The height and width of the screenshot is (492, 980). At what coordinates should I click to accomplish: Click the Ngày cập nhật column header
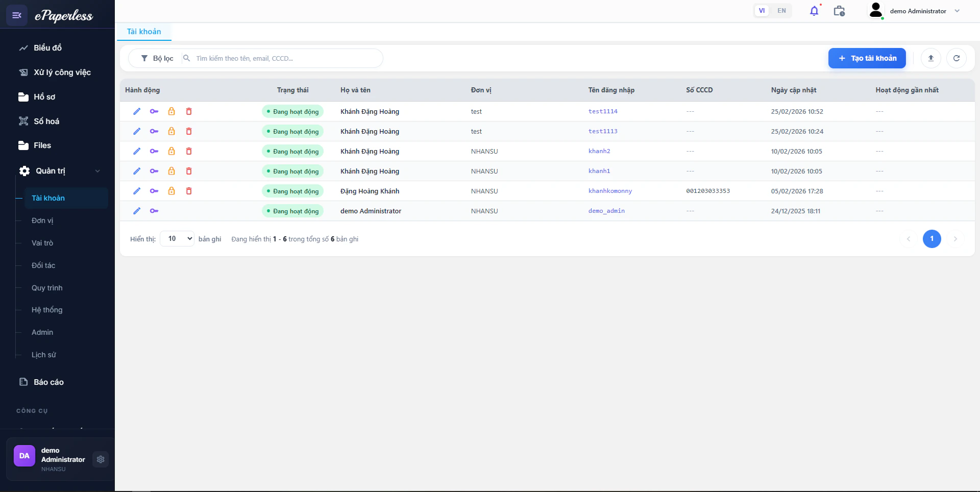pyautogui.click(x=794, y=90)
